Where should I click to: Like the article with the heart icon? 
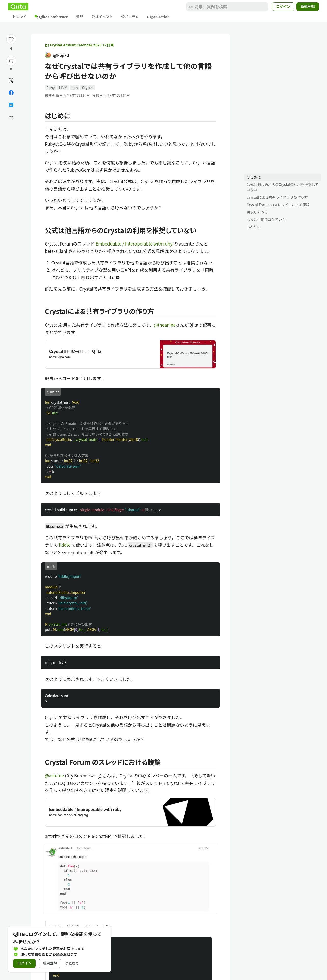(x=11, y=39)
